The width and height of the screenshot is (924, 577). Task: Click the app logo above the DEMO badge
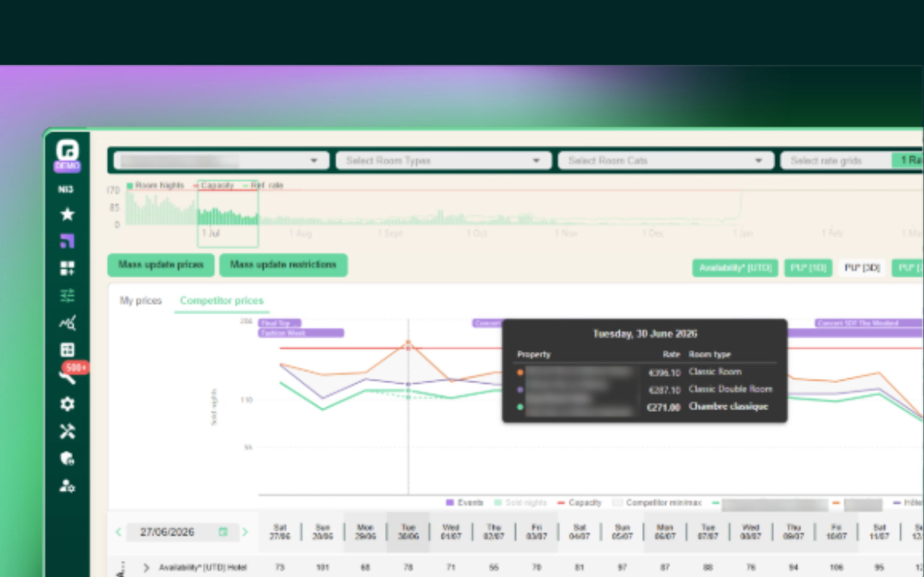click(67, 150)
